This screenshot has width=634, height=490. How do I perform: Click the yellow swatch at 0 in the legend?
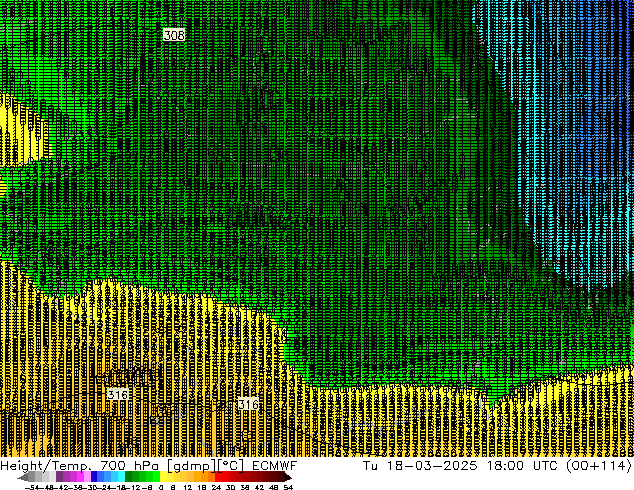click(163, 478)
